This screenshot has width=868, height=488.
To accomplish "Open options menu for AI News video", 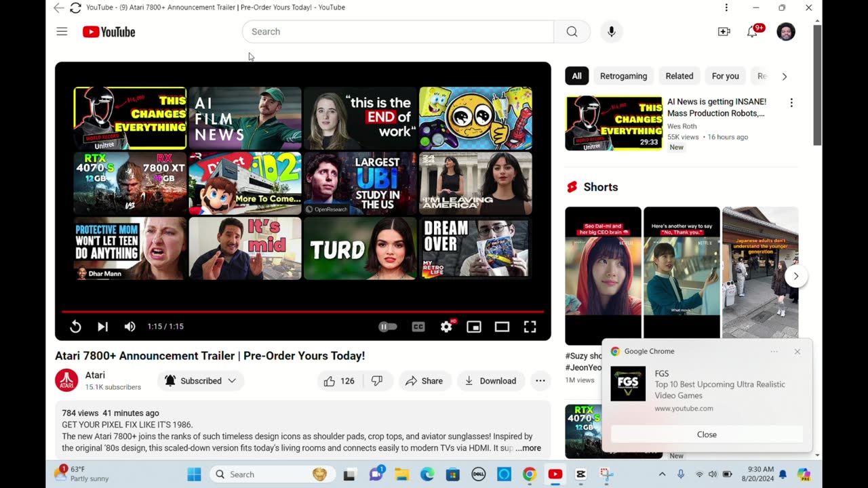I will (x=791, y=103).
